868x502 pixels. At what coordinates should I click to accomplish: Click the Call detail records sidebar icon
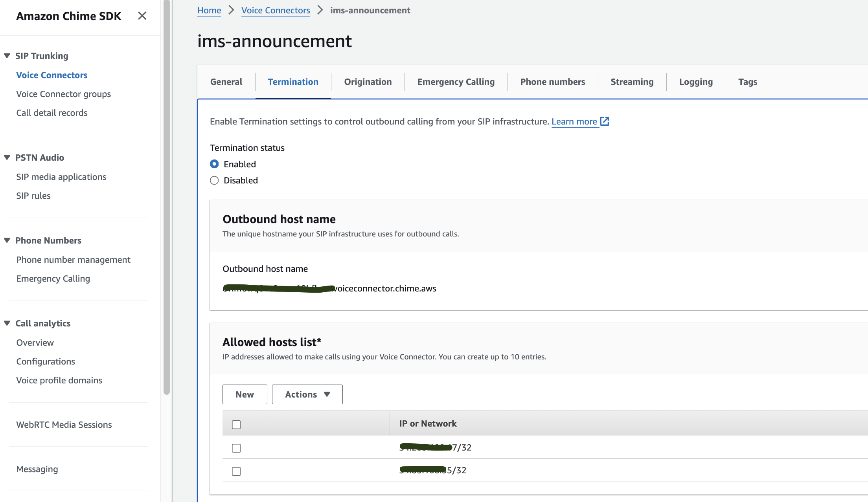point(52,112)
